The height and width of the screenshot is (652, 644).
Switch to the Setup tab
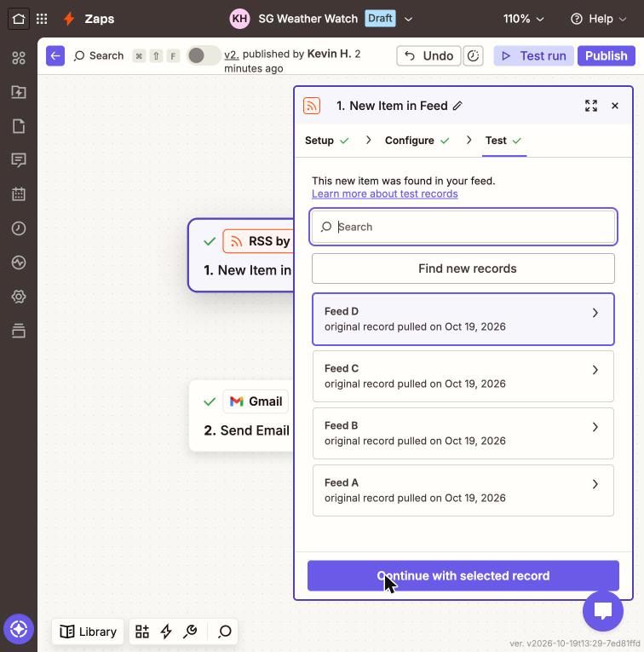coord(326,141)
